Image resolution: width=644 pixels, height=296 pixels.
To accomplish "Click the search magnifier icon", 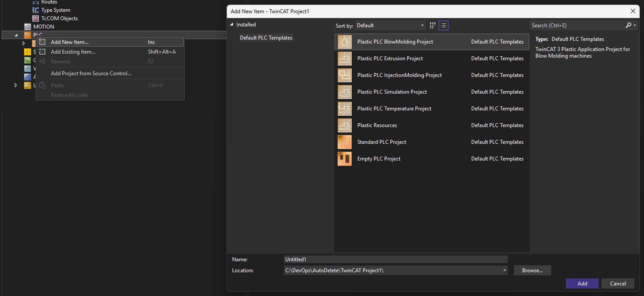I will 628,25.
